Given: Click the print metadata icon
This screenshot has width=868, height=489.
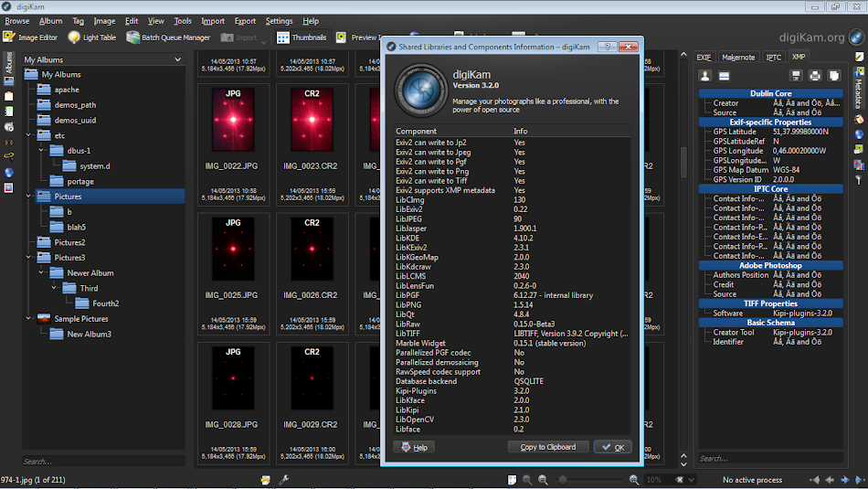Looking at the screenshot, I should (815, 76).
